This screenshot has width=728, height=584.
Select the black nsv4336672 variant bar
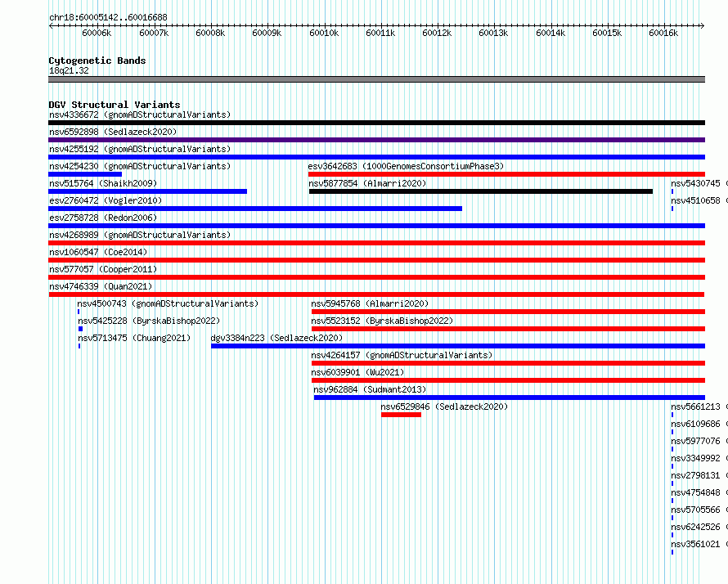click(x=376, y=123)
